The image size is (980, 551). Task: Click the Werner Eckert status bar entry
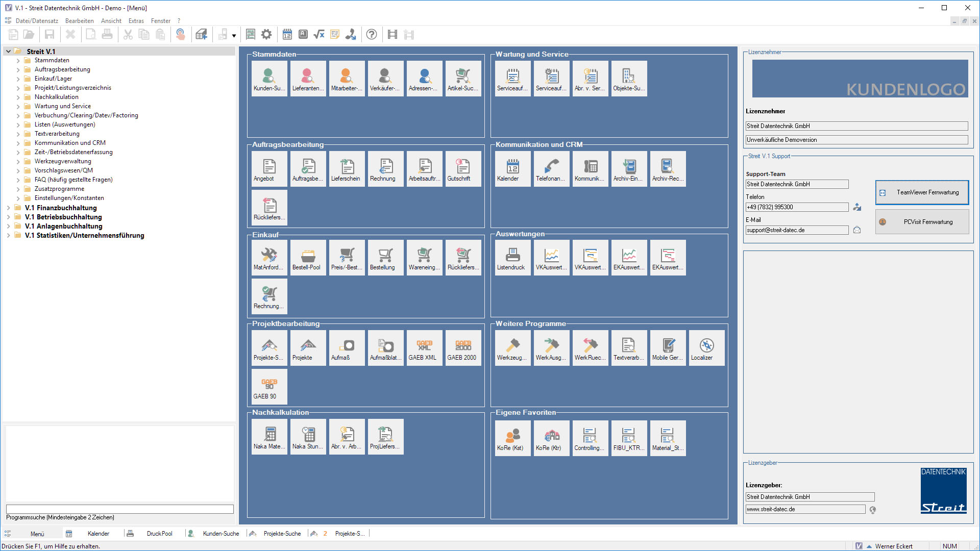pyautogui.click(x=893, y=546)
